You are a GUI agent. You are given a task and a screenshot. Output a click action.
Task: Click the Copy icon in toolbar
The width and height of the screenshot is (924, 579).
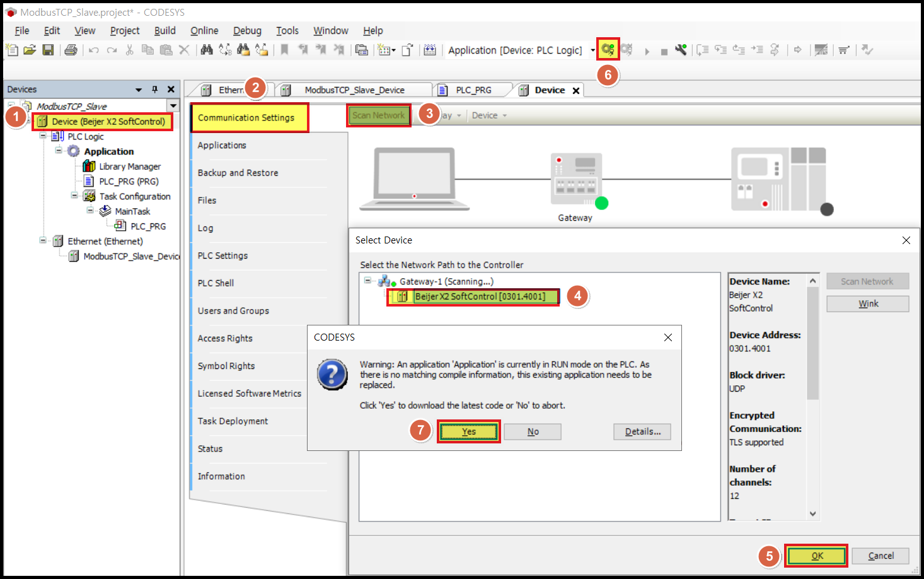tap(147, 50)
